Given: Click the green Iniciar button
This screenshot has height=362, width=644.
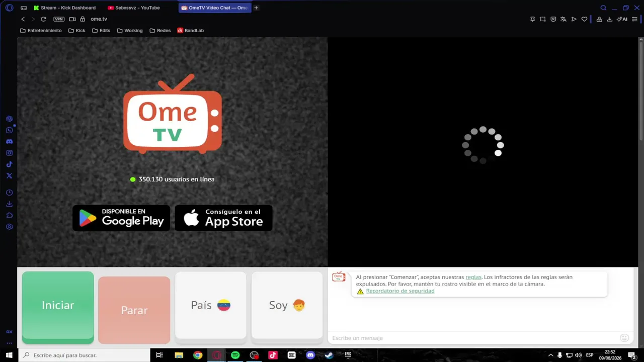Looking at the screenshot, I should (x=58, y=307).
